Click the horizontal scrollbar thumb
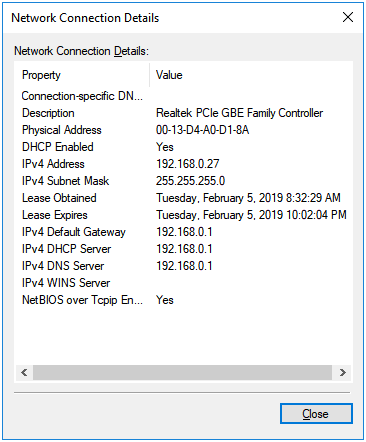The image size is (366, 442). 182,372
